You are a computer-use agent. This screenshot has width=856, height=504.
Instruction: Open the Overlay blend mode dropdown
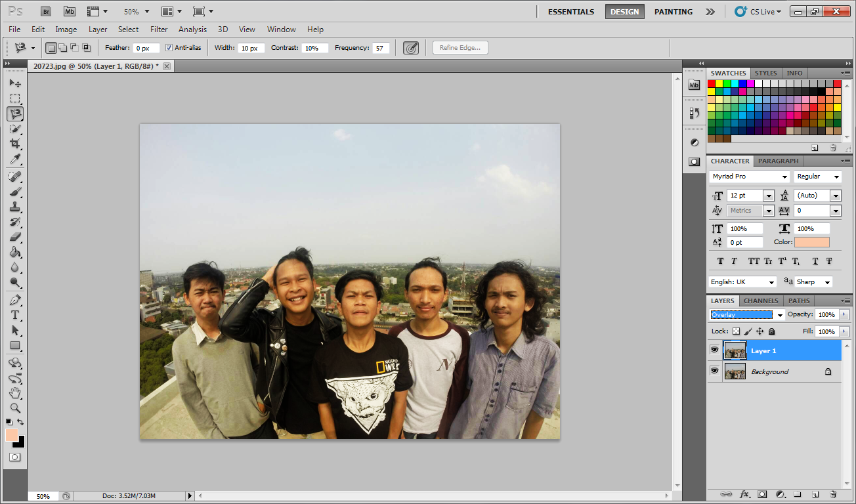(779, 314)
